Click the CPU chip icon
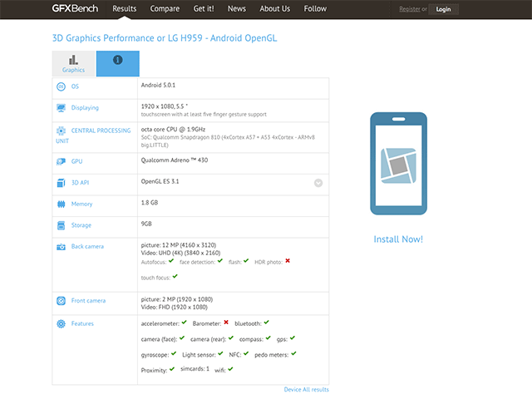532x399 pixels. (x=61, y=131)
